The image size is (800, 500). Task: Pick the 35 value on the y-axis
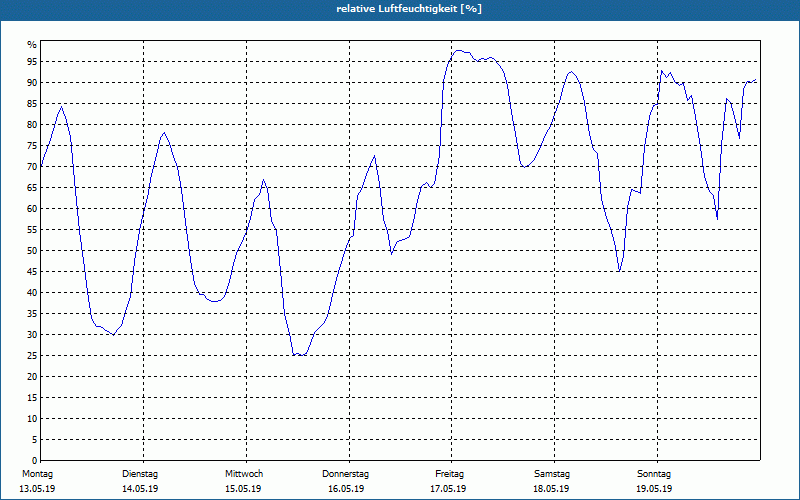(32, 314)
